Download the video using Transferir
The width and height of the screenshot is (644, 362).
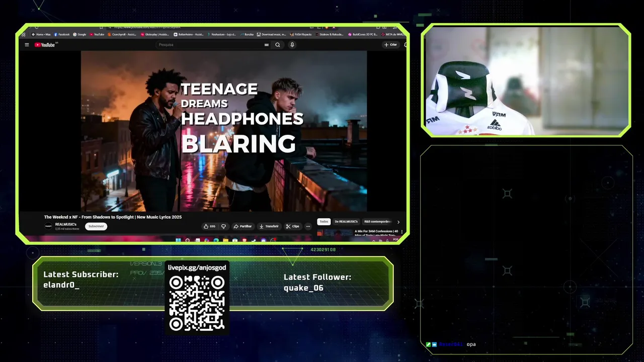(x=269, y=226)
